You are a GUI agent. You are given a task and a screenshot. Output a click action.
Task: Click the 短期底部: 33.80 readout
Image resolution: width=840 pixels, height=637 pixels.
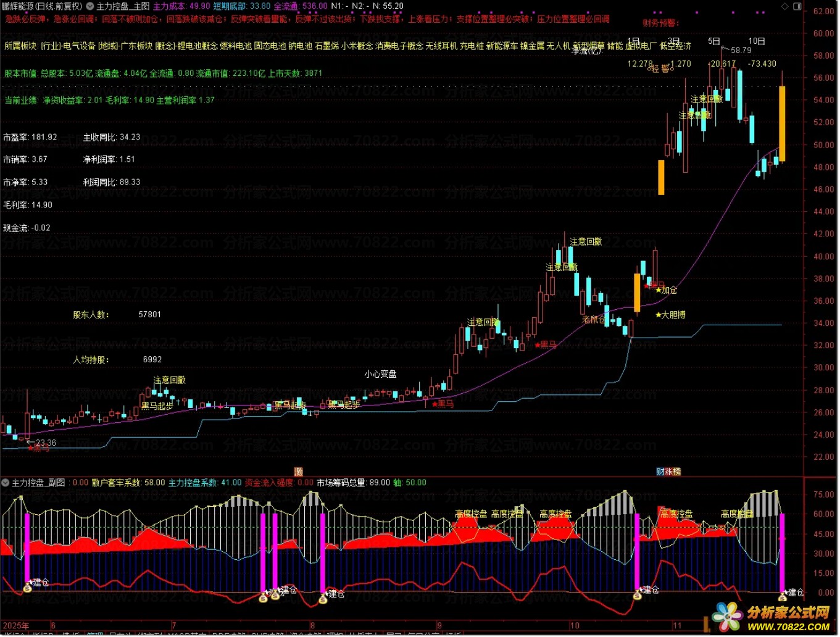click(242, 6)
